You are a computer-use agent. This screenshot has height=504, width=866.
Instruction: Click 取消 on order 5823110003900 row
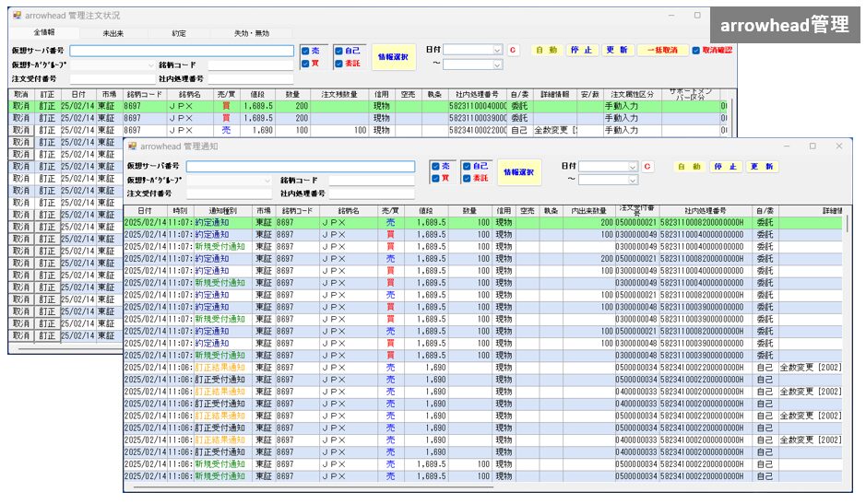click(21, 118)
